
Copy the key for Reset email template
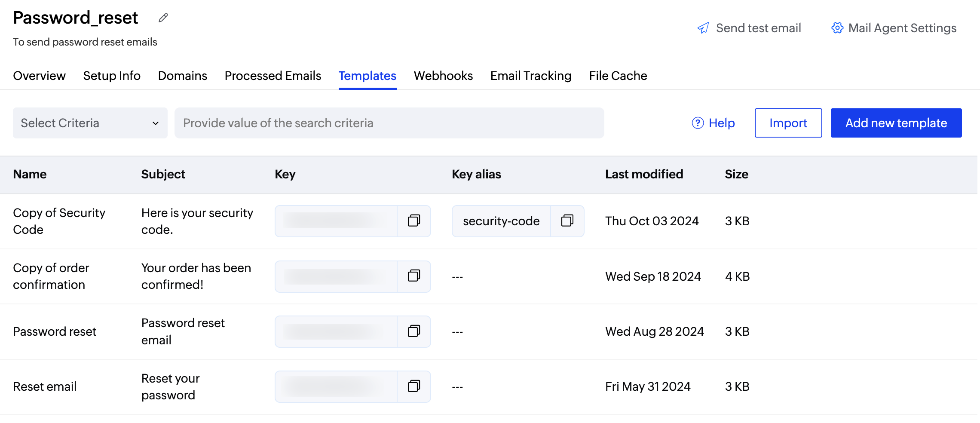coord(413,386)
